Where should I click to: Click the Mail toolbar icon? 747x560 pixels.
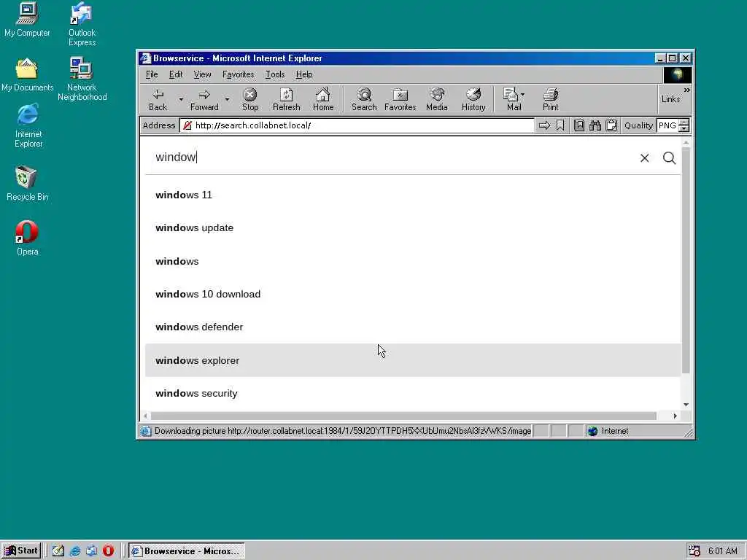pos(511,99)
